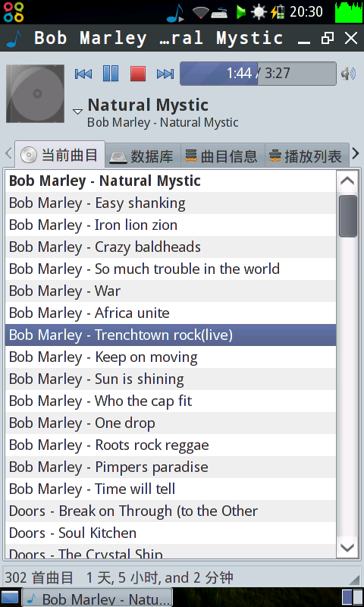Click the album cover art thumbnail

point(35,93)
